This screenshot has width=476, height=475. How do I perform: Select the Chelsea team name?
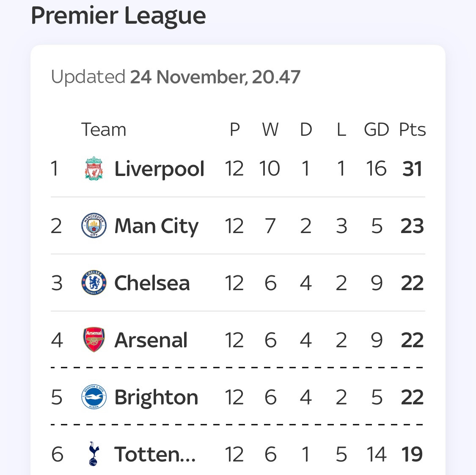pos(152,283)
